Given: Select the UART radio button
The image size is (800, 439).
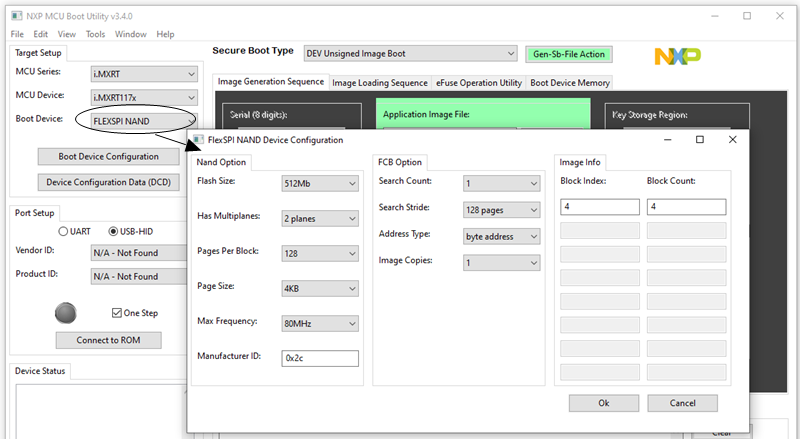Looking at the screenshot, I should coord(63,232).
